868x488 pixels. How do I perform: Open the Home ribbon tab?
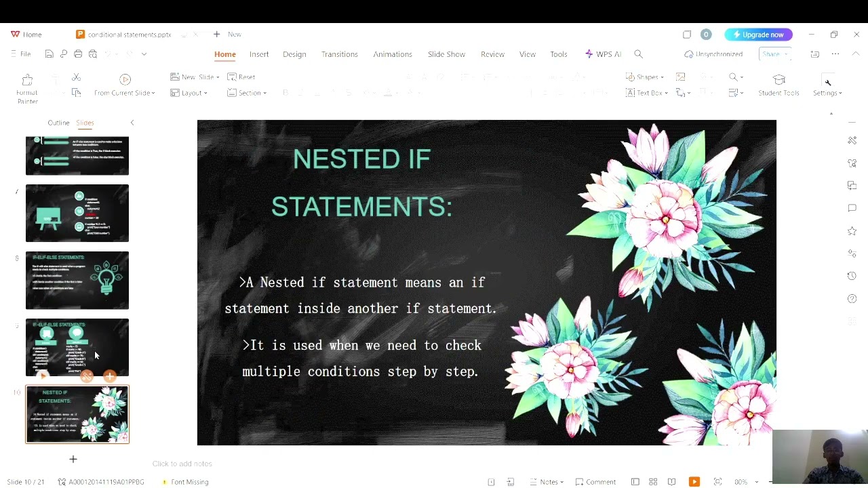pos(225,54)
